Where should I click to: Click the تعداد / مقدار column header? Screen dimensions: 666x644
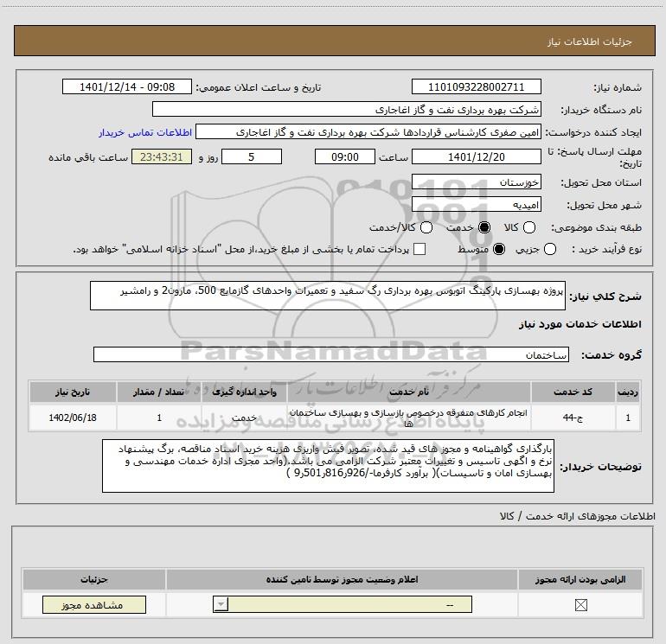pyautogui.click(x=158, y=392)
